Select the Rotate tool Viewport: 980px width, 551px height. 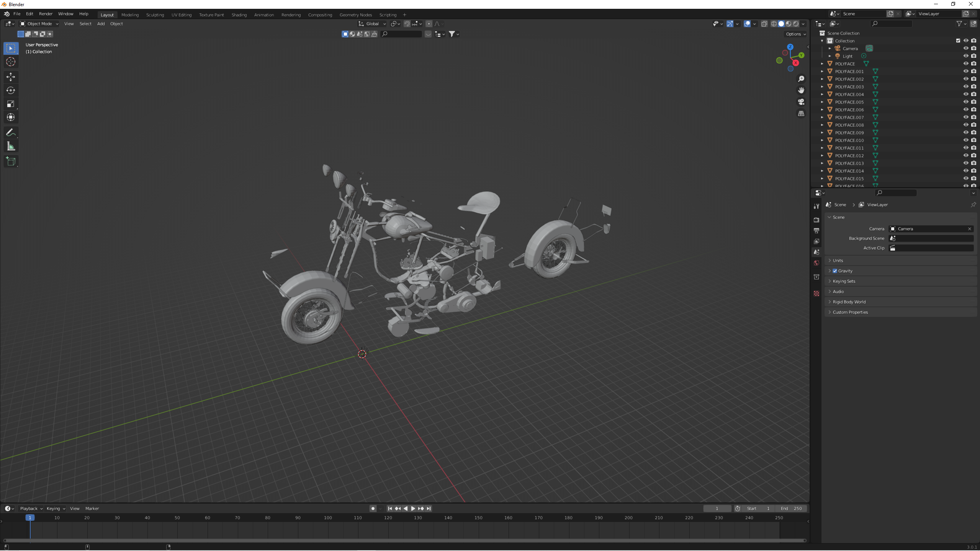pyautogui.click(x=11, y=91)
